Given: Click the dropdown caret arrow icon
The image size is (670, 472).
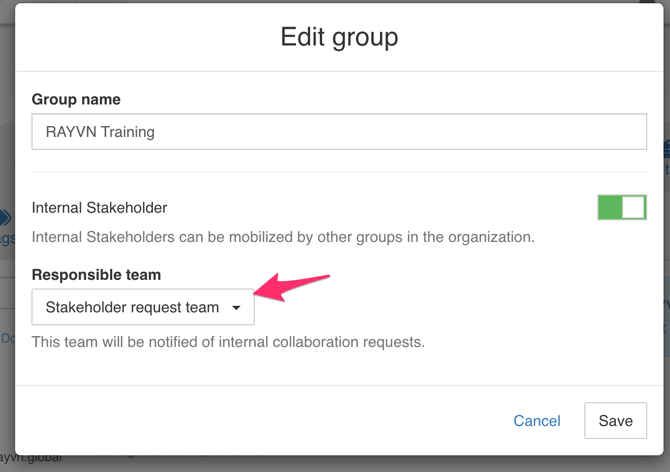Looking at the screenshot, I should [x=236, y=308].
